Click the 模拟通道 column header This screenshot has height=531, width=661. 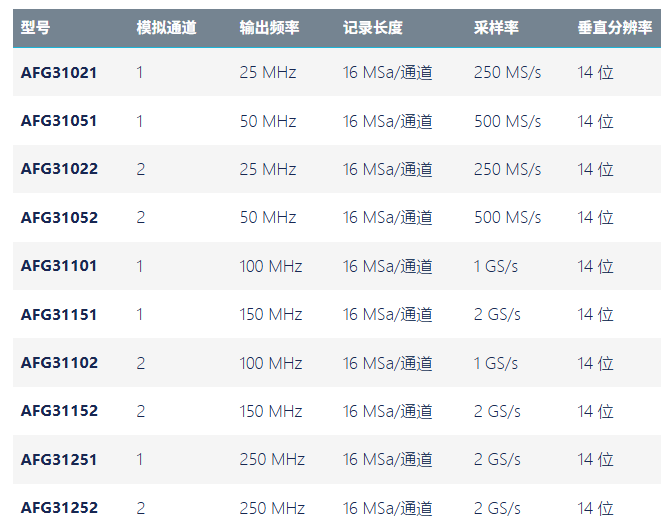pos(167,28)
